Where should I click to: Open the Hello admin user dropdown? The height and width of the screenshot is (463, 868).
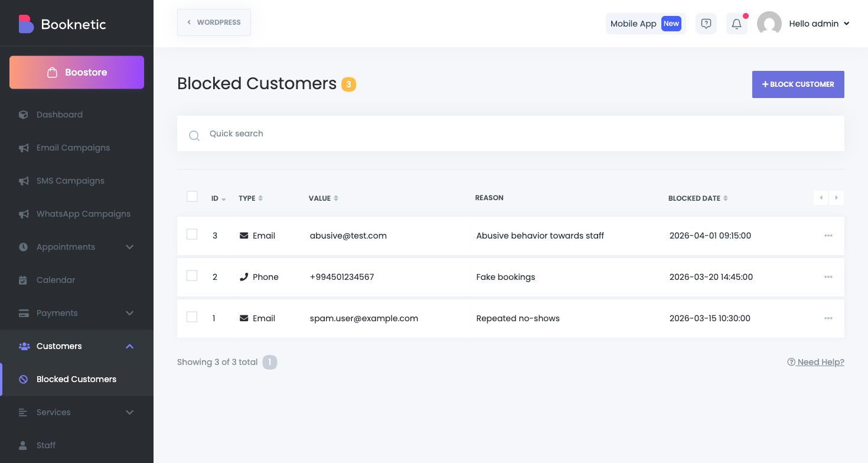coord(819,24)
